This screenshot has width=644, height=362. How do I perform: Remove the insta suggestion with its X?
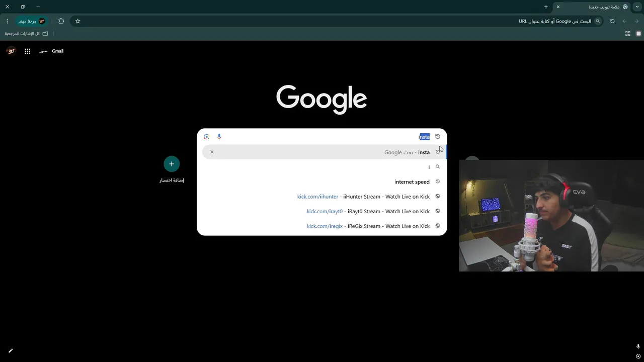coord(212,152)
